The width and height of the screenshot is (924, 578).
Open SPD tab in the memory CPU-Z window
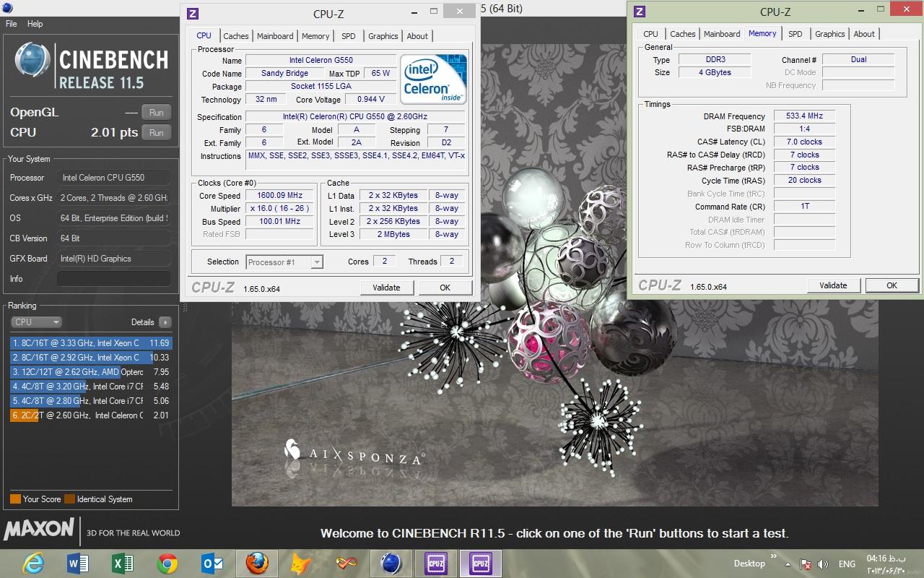[x=796, y=34]
